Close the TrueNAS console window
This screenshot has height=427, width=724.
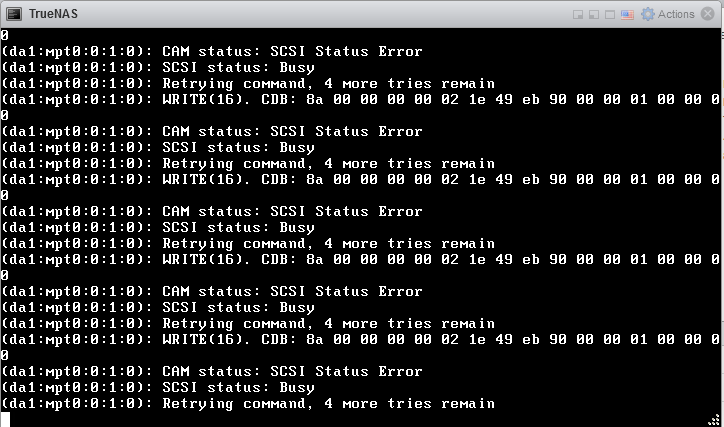coord(707,14)
